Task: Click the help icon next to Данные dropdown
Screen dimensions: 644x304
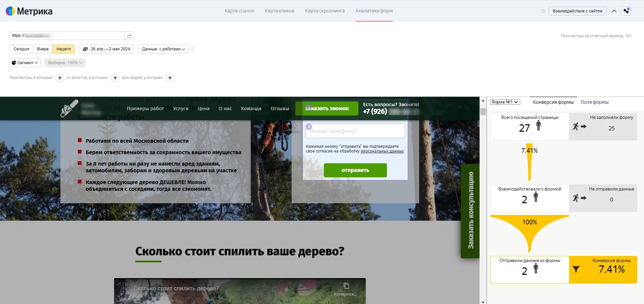Action: tap(193, 49)
